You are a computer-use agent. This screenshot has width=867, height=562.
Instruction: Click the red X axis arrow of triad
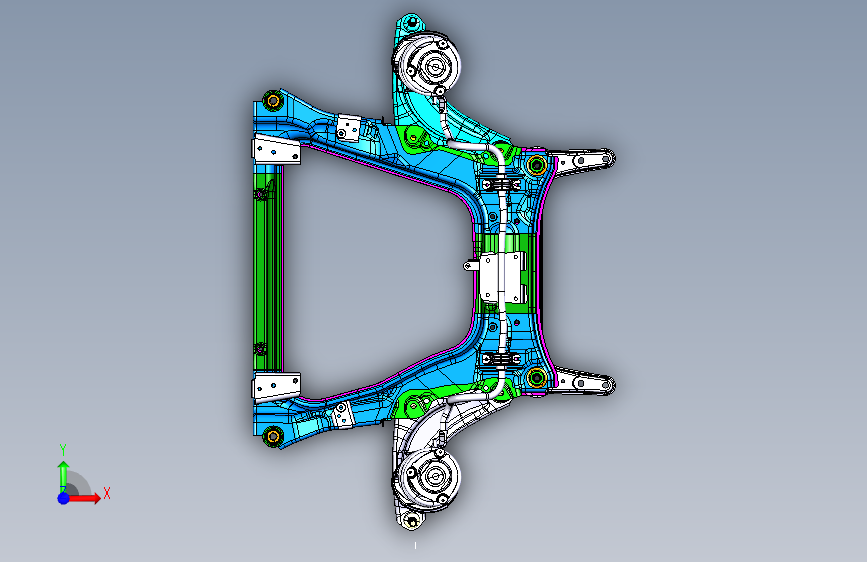[x=84, y=498]
